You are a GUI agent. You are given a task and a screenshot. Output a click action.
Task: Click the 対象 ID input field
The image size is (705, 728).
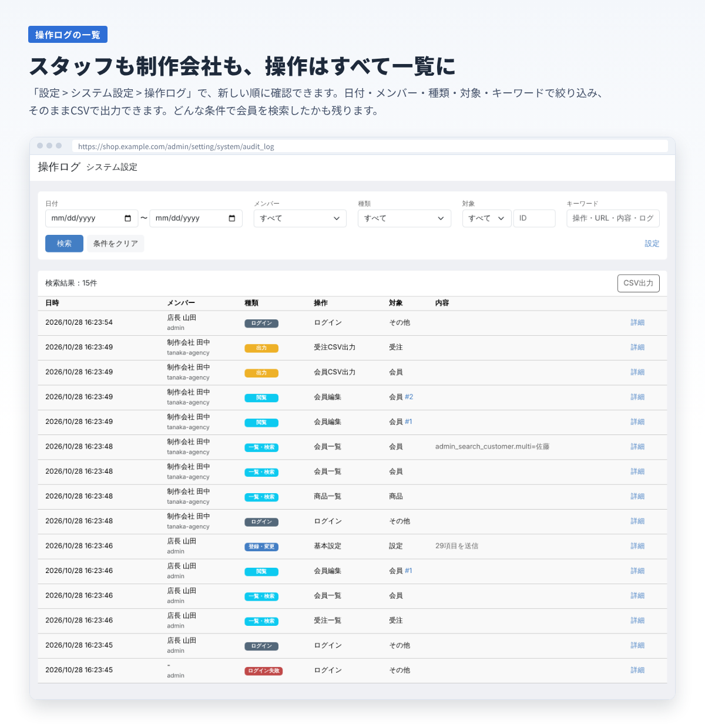534,218
